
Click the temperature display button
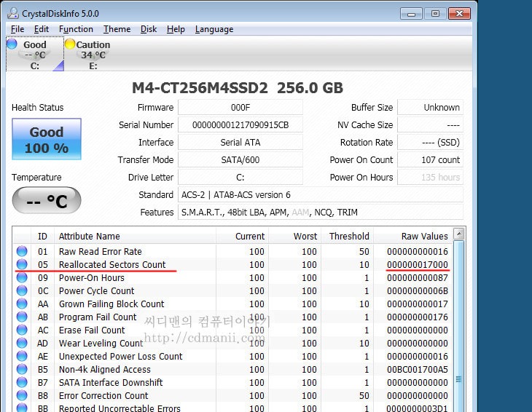(47, 200)
